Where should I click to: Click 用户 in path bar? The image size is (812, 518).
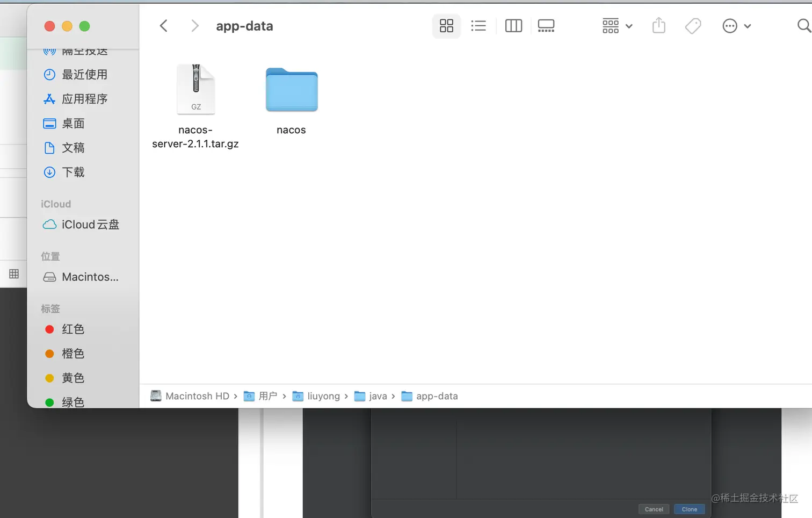(261, 396)
